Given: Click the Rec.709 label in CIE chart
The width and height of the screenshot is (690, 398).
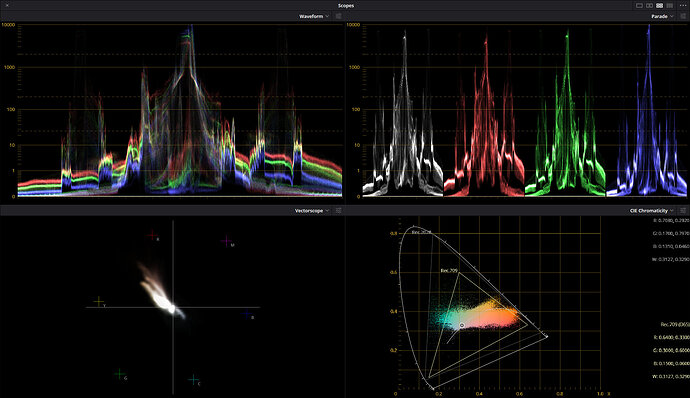Looking at the screenshot, I should click(449, 271).
